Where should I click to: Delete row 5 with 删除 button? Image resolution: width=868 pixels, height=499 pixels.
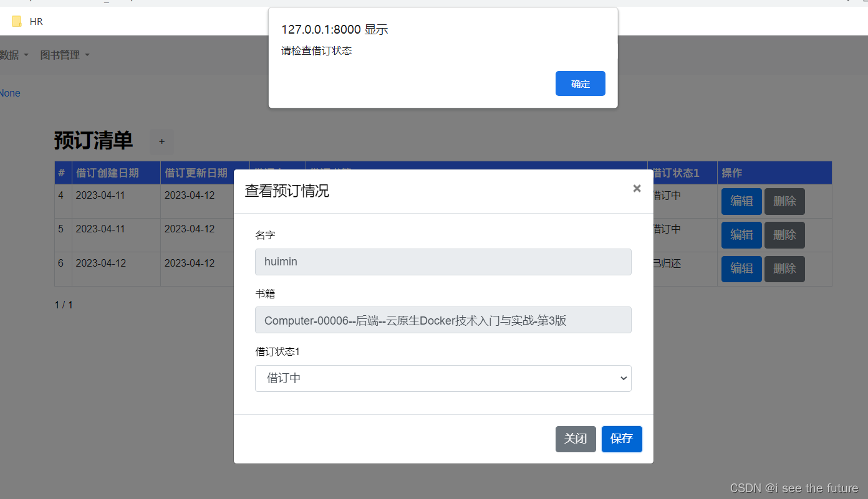pos(784,235)
